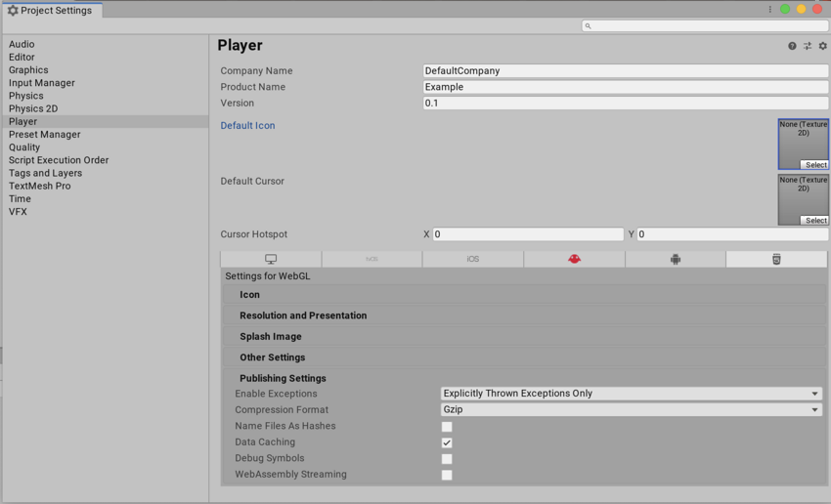
Task: Uncheck the Data Caching checkbox
Action: pyautogui.click(x=447, y=442)
